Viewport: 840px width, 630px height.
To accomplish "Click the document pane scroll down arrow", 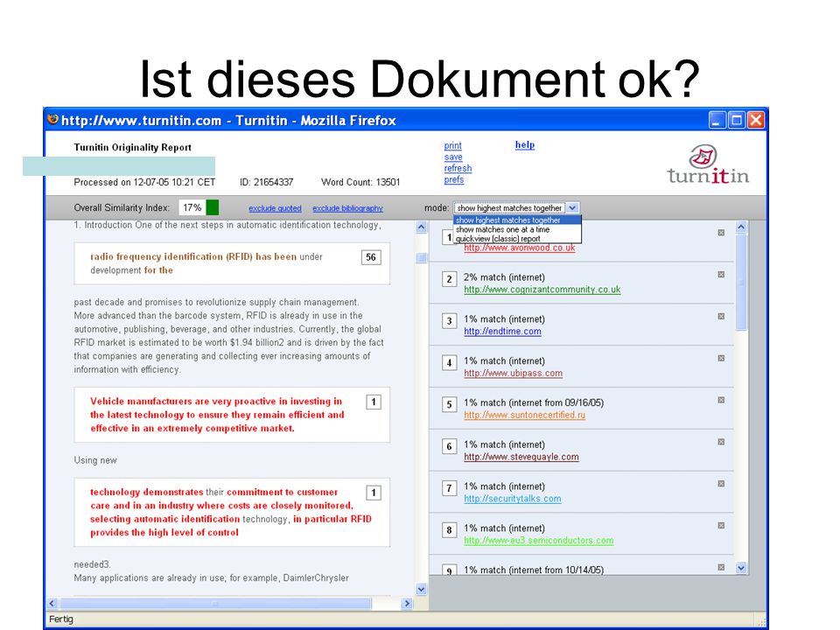I will click(422, 589).
